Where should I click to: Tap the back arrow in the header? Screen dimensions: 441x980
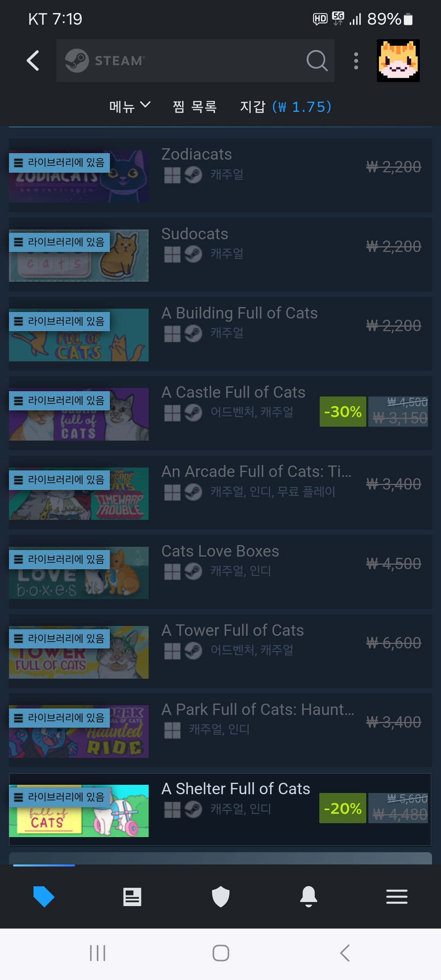[33, 61]
